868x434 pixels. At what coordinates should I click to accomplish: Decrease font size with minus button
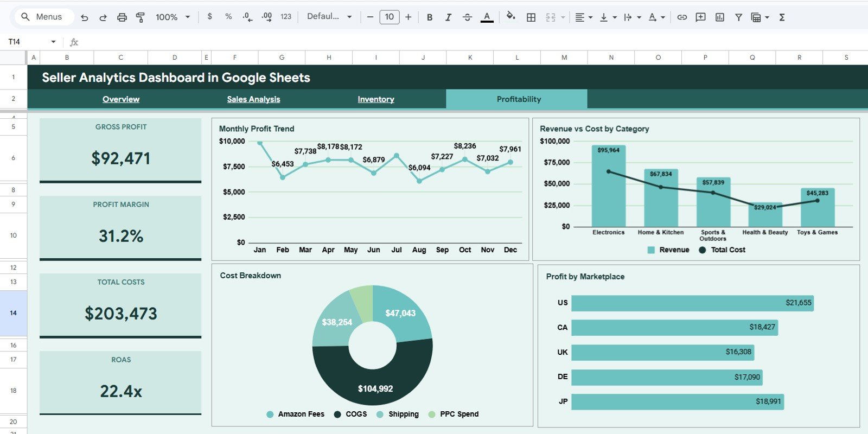pyautogui.click(x=370, y=17)
